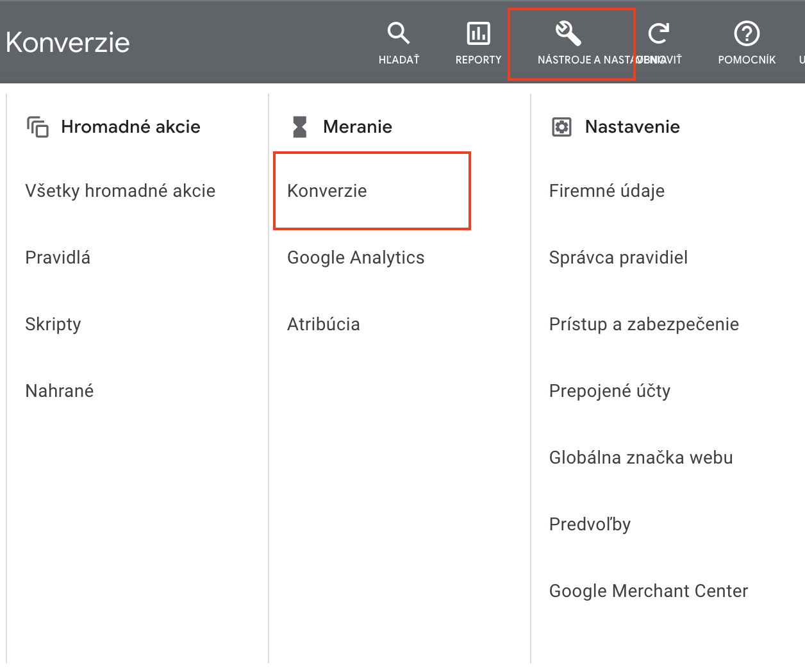The image size is (805, 672).
Task: Open Google Analytics measurement link
Action: coord(356,258)
